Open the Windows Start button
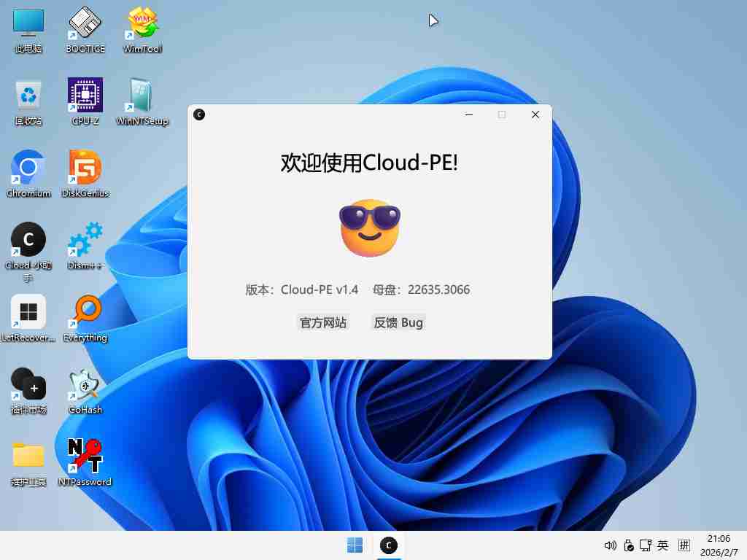747x560 pixels. 355,545
